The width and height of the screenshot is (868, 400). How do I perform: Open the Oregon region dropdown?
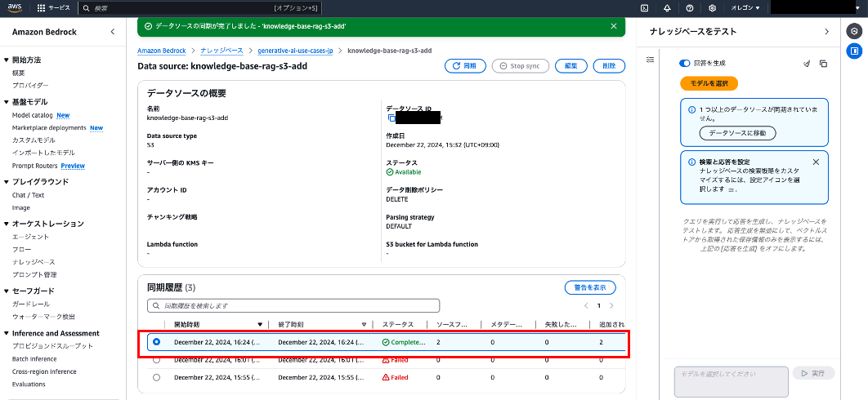click(745, 8)
